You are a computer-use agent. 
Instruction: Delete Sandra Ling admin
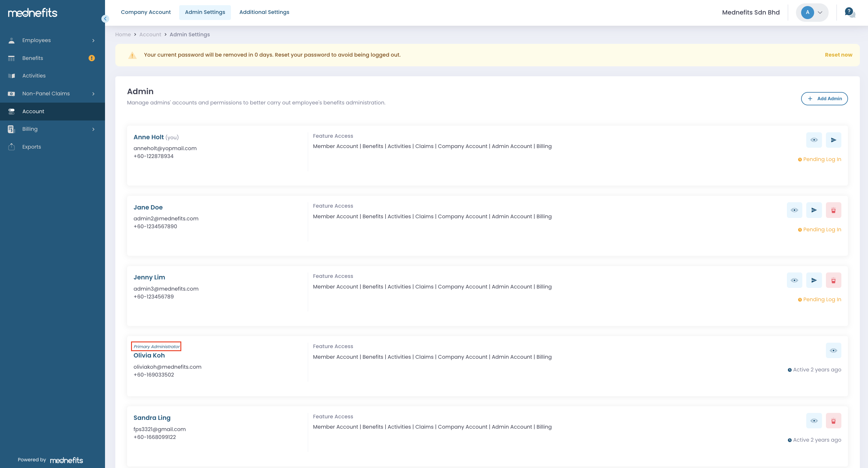[x=833, y=421]
